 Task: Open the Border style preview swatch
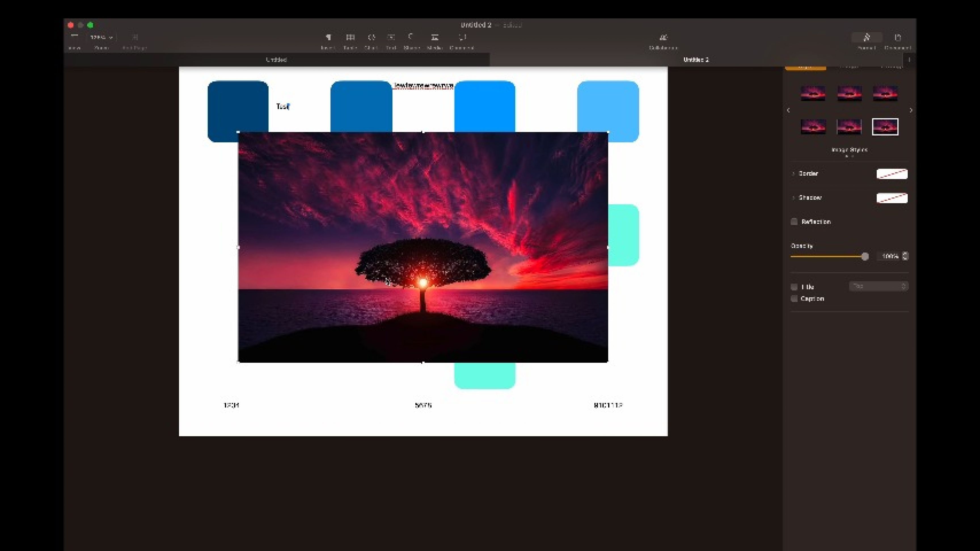(x=892, y=174)
